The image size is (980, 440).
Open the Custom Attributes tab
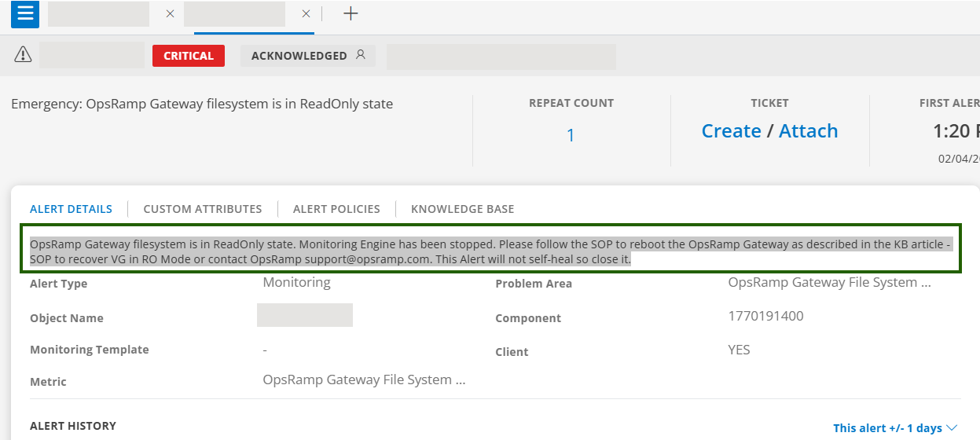click(x=203, y=209)
